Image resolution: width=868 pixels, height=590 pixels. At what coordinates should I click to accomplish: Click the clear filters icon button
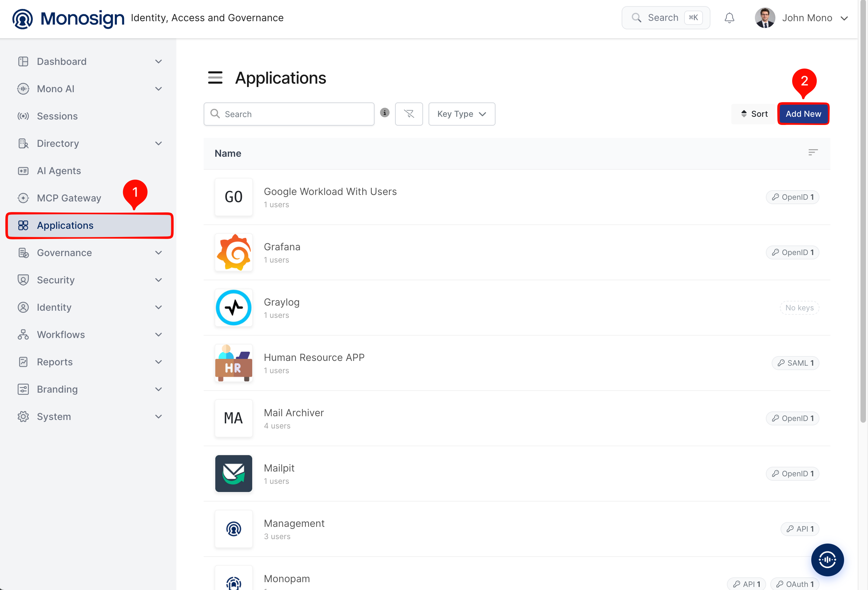[409, 114]
